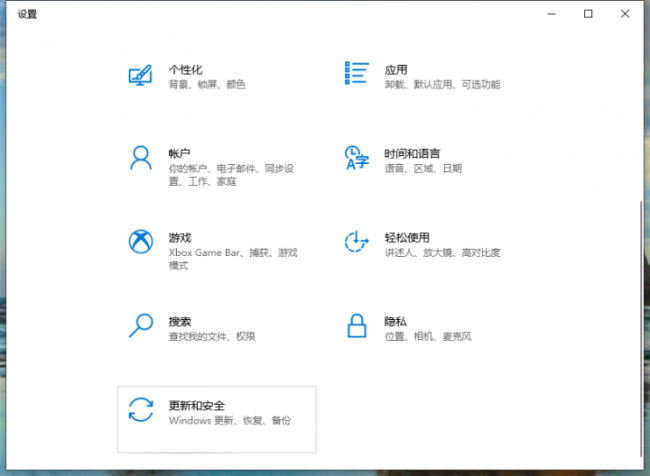The image size is (650, 476).
Task: Maximize the 设置 window
Action: [588, 14]
